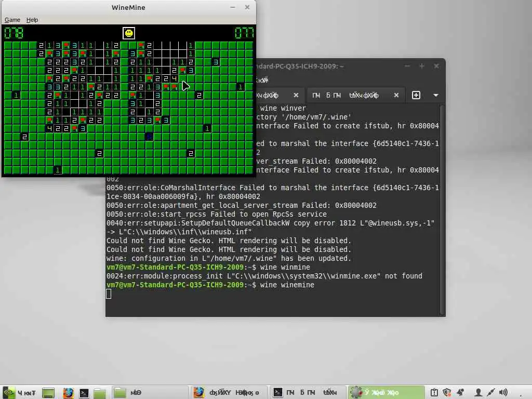Maximize the terminal window with the plus button
The image size is (532, 399).
click(422, 66)
